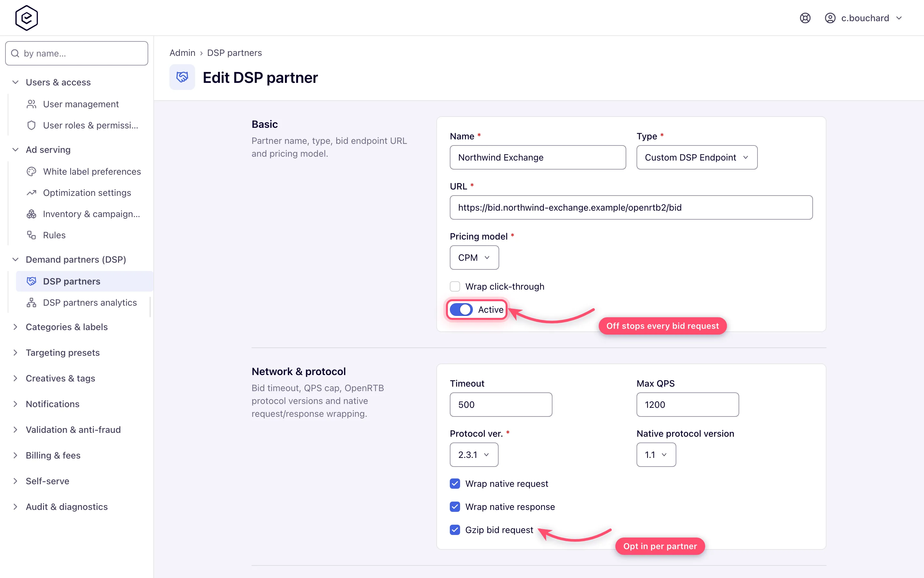
Task: Open the c.bouchard account menu
Action: 864,18
